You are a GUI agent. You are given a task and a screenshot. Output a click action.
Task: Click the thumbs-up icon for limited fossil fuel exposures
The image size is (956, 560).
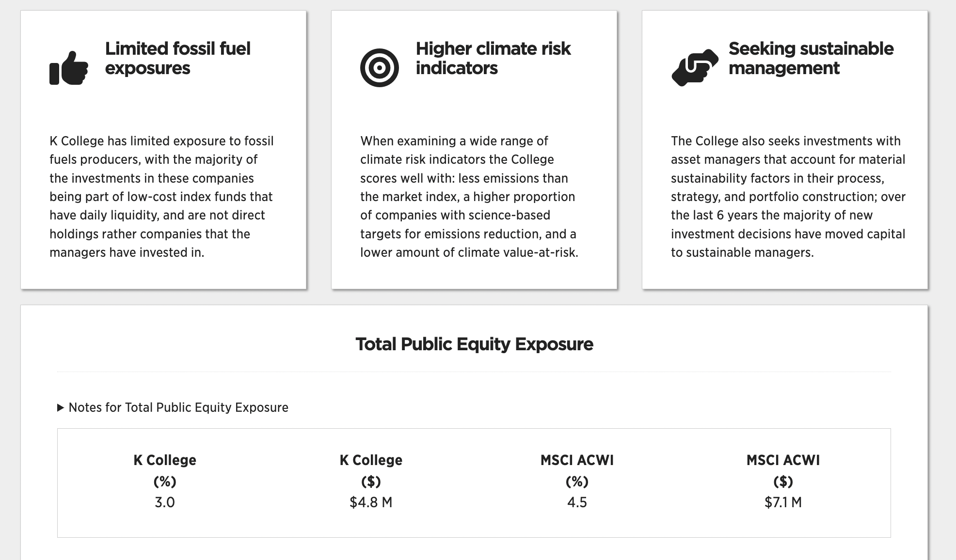[x=68, y=69]
